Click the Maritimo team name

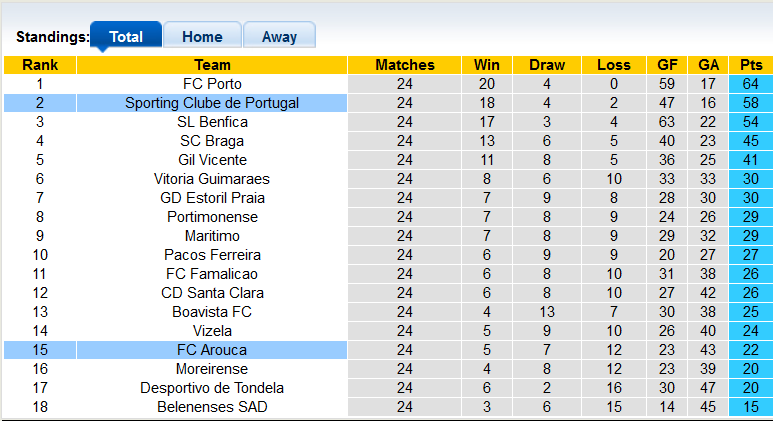tap(212, 236)
